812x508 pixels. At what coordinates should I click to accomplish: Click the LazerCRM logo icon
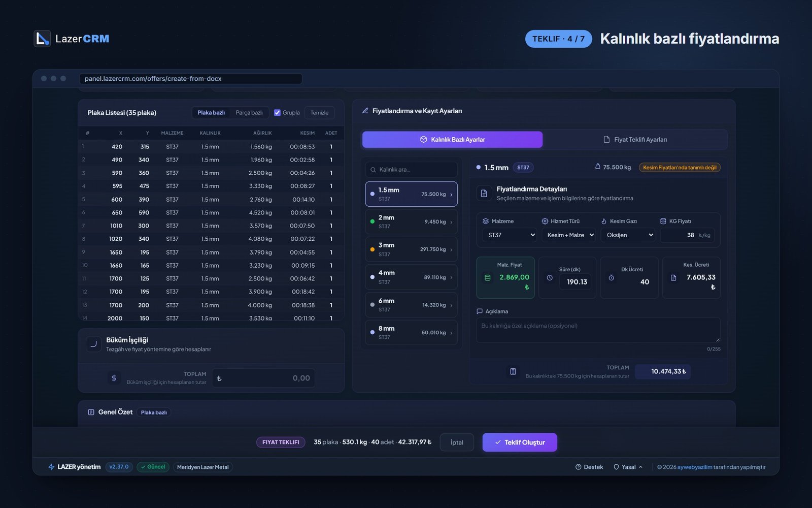[x=42, y=39]
